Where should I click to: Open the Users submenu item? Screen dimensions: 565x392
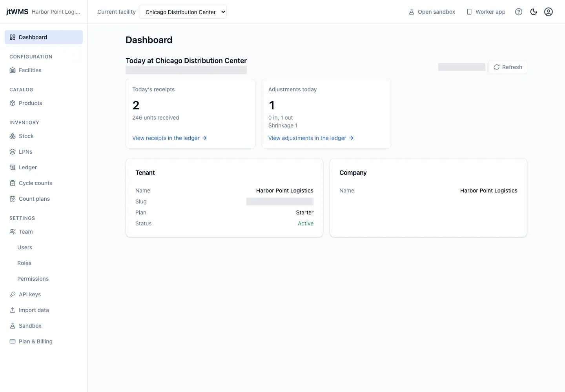(x=25, y=247)
